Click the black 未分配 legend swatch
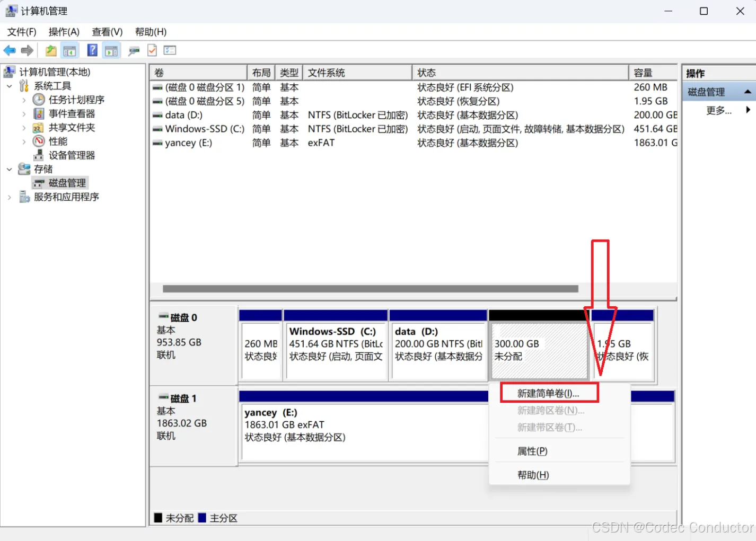Image resolution: width=756 pixels, height=541 pixels. pos(158,518)
